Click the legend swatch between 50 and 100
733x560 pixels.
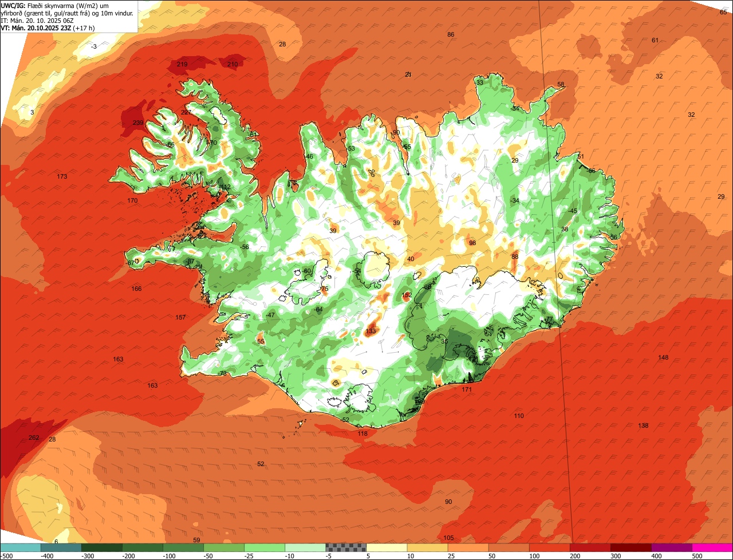pyautogui.click(x=509, y=547)
